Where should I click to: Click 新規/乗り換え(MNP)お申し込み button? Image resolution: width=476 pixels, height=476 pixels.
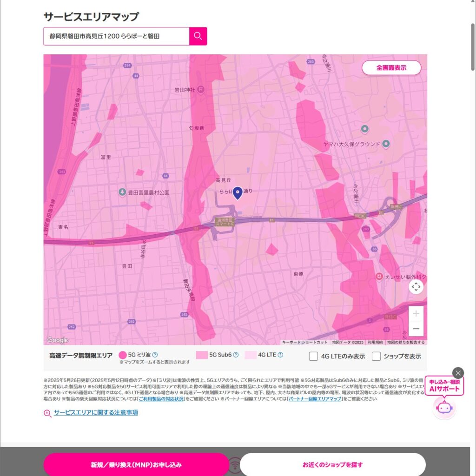(x=136, y=464)
